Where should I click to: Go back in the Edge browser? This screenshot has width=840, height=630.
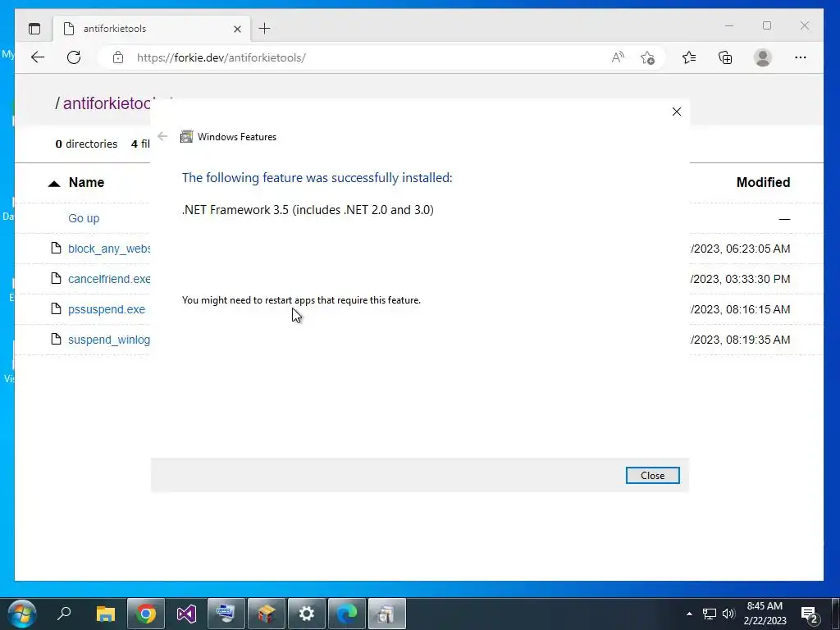click(38, 57)
